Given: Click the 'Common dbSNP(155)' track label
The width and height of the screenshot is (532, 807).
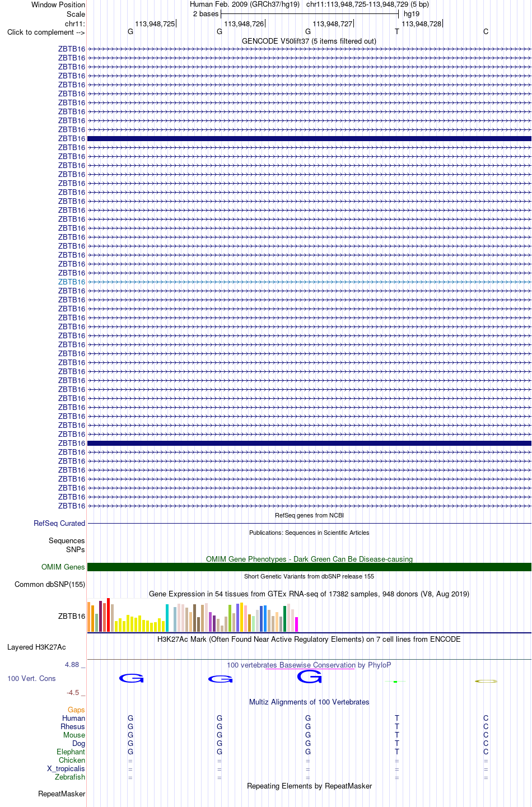Looking at the screenshot, I should (50, 584).
